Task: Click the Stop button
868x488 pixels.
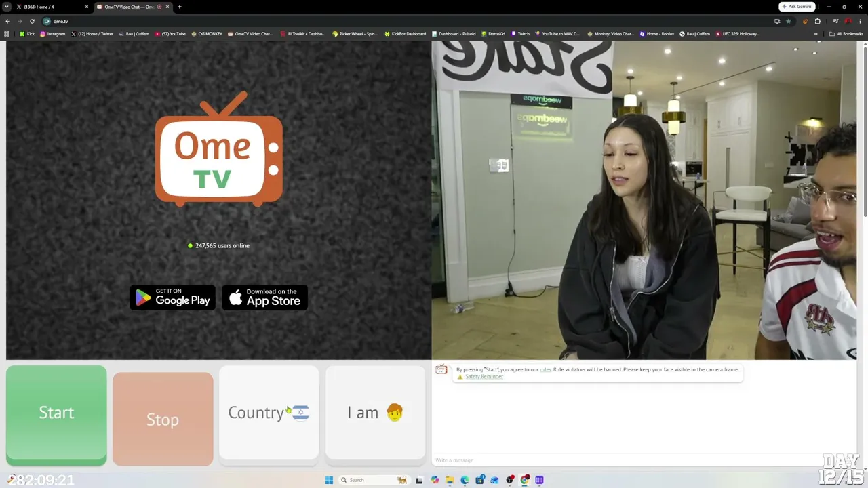Action: (163, 419)
